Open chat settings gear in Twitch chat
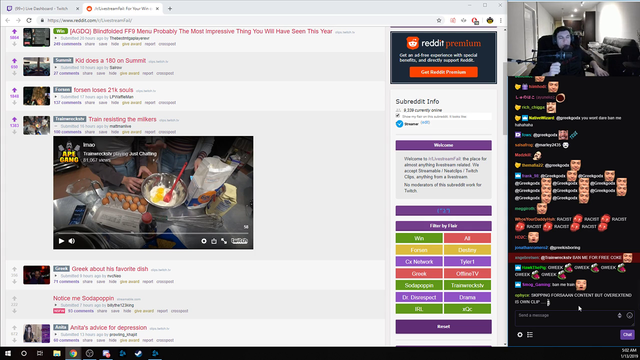Screen dimensions: 640x360 [x=520, y=335]
